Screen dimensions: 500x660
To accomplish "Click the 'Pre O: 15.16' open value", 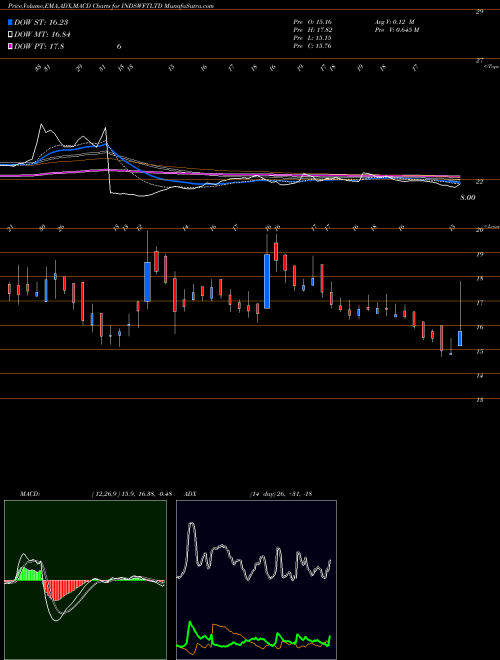I will (x=313, y=22).
